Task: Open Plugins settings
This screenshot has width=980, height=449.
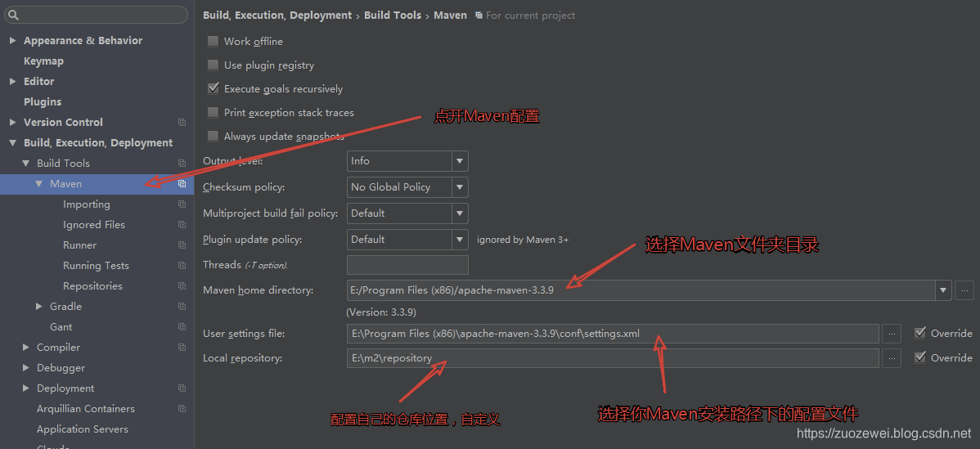Action: tap(43, 101)
